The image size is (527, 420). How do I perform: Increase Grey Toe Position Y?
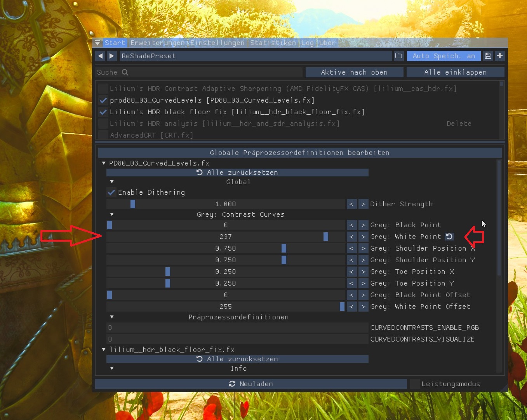364,283
